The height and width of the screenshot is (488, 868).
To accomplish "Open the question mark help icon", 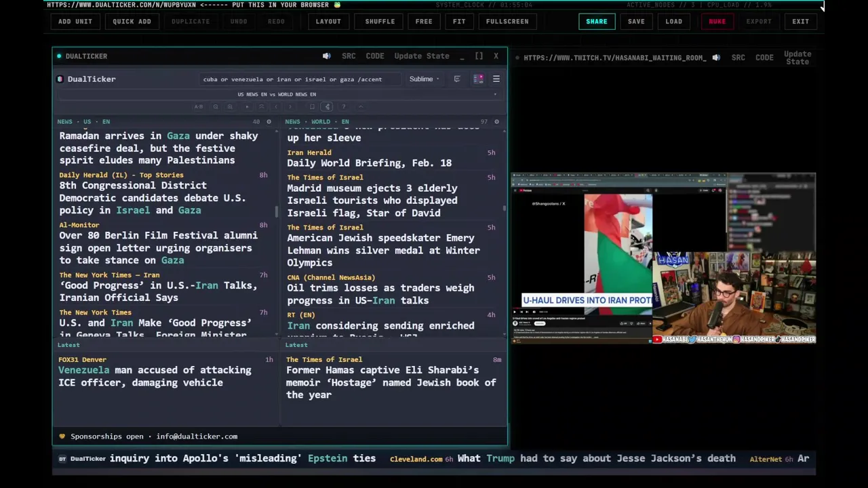I will (344, 106).
